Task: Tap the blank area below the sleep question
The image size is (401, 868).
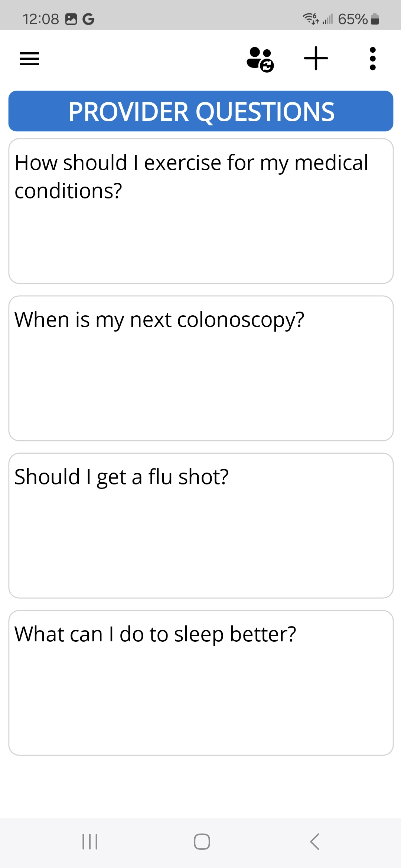Action: pos(201,786)
